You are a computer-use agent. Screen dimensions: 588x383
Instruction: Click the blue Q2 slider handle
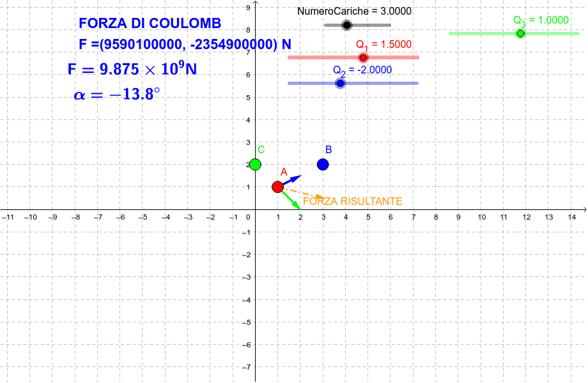(340, 83)
